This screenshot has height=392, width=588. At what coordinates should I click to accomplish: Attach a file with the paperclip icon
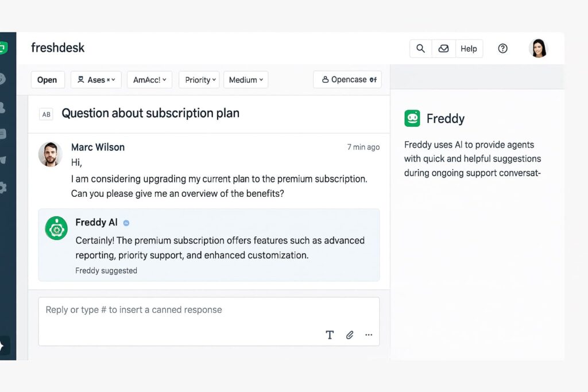click(350, 335)
